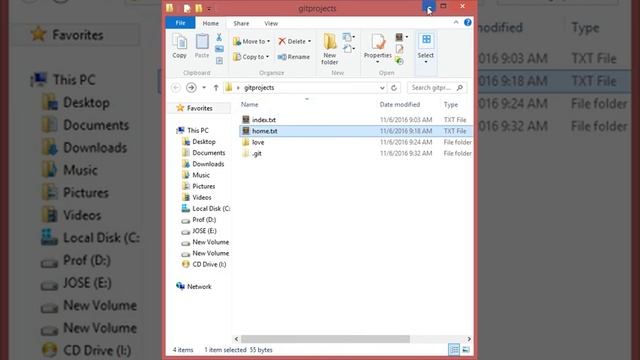Click quick access toolbar New folder icon

[x=199, y=8]
